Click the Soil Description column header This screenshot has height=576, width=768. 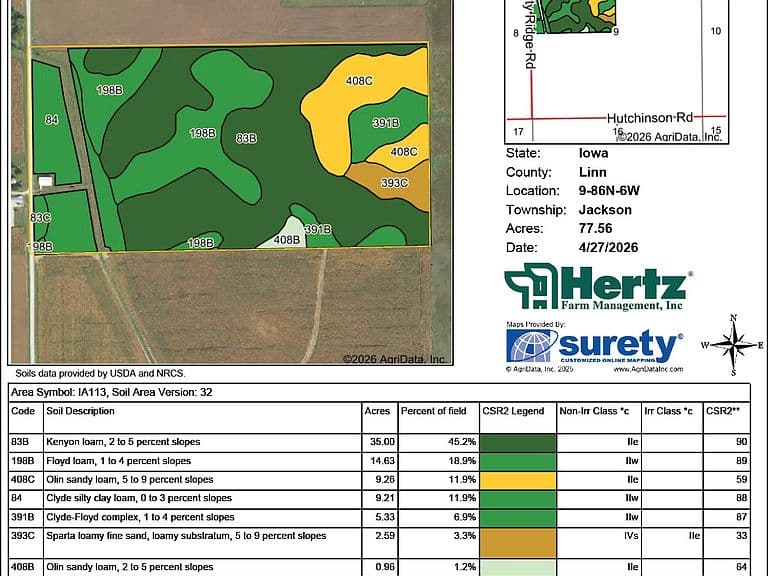coord(80,411)
